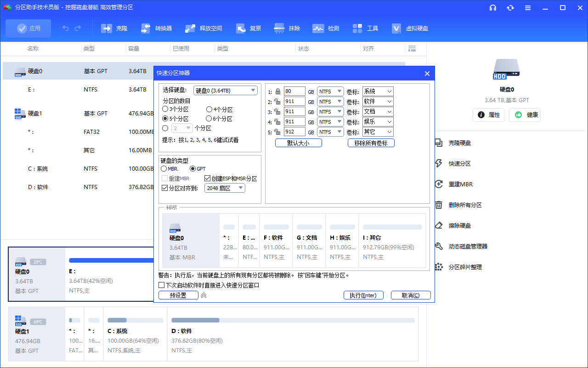This screenshot has height=368, width=588.
Task: Open the Wipe (抹除) tool
Action: coord(279,29)
